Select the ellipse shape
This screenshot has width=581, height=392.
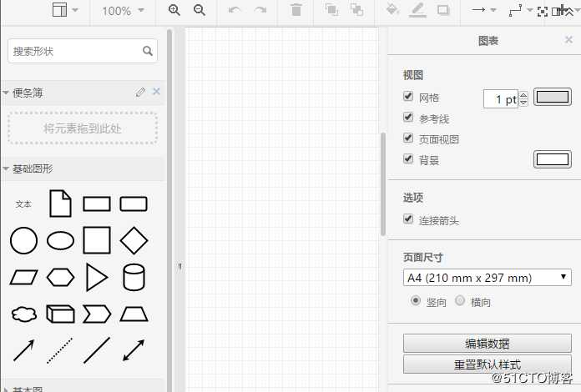coord(60,240)
